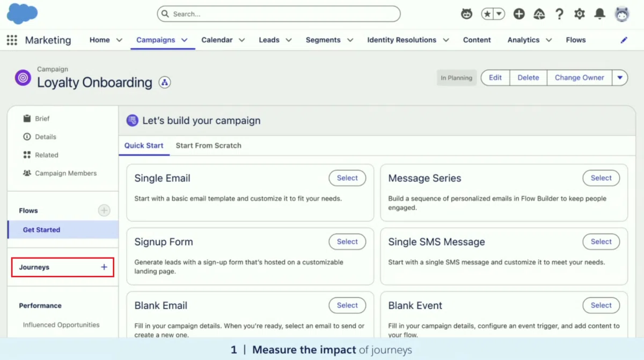Viewport: 644px width, 360px height.
Task: Click the Astro guidance icon in header
Action: (467, 14)
